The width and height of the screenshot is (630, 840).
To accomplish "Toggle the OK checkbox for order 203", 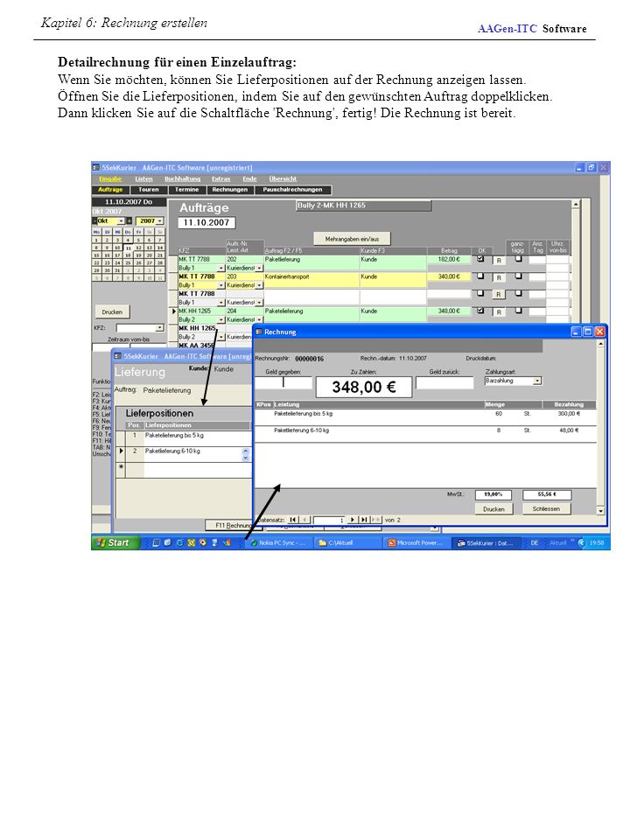I will tap(480, 276).
